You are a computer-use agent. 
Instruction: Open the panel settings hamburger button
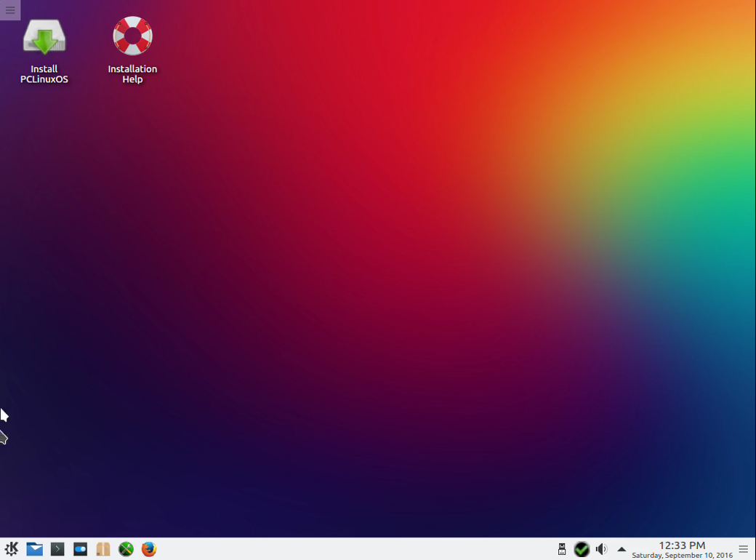pyautogui.click(x=744, y=549)
